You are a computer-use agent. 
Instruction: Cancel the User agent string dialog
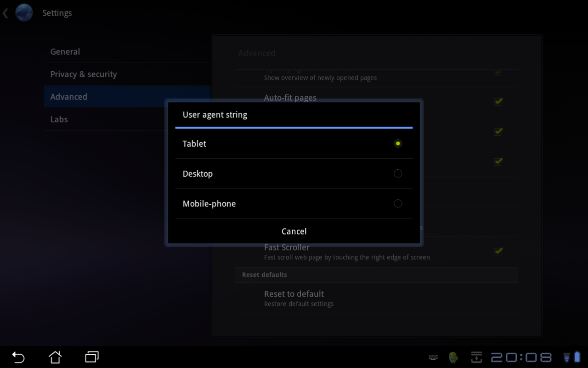pyautogui.click(x=294, y=231)
